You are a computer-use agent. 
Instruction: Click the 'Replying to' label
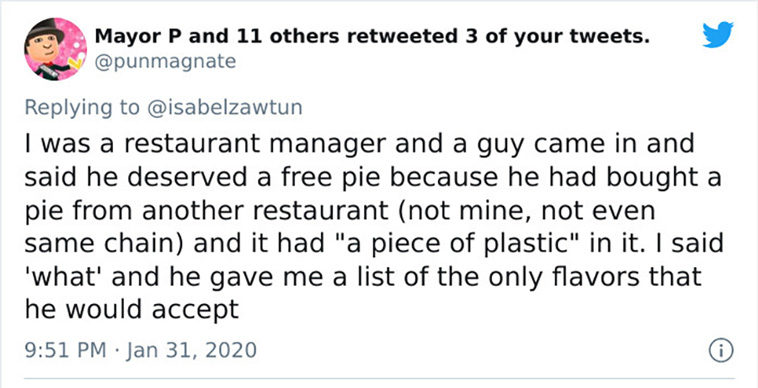coord(82,108)
